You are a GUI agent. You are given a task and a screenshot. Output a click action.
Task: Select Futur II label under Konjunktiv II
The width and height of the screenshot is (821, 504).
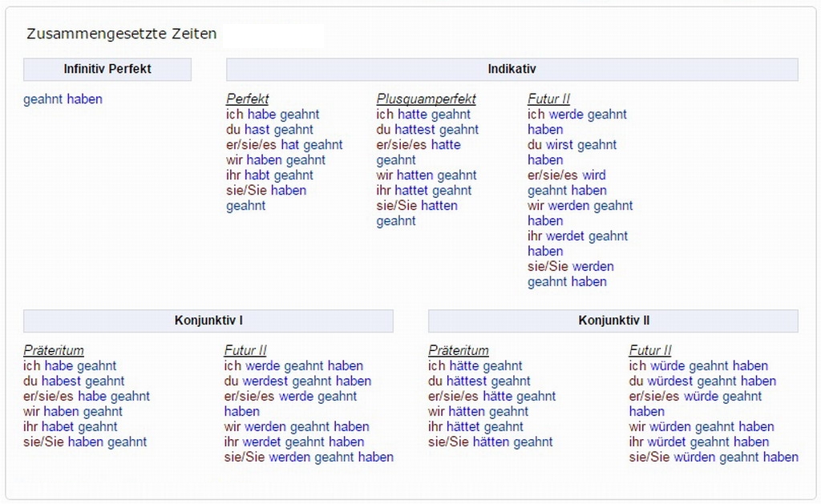coord(650,351)
